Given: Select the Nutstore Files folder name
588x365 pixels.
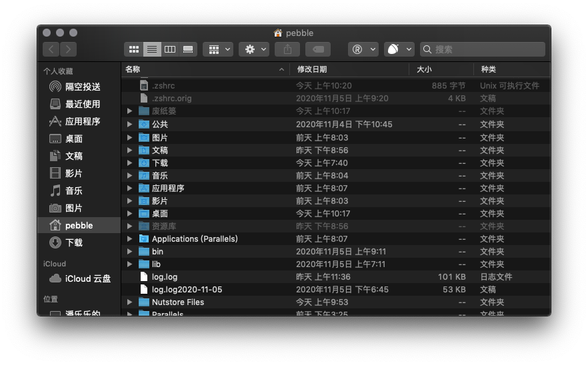Looking at the screenshot, I should pyautogui.click(x=178, y=302).
